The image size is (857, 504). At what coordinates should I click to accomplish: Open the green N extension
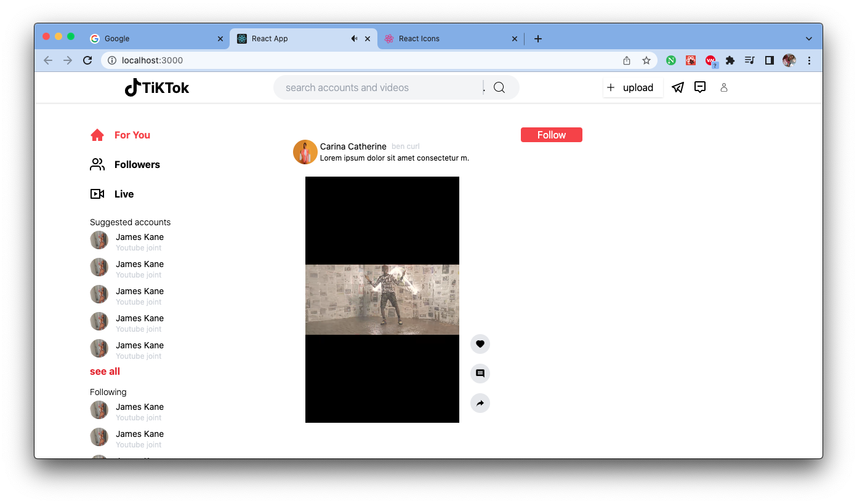671,60
